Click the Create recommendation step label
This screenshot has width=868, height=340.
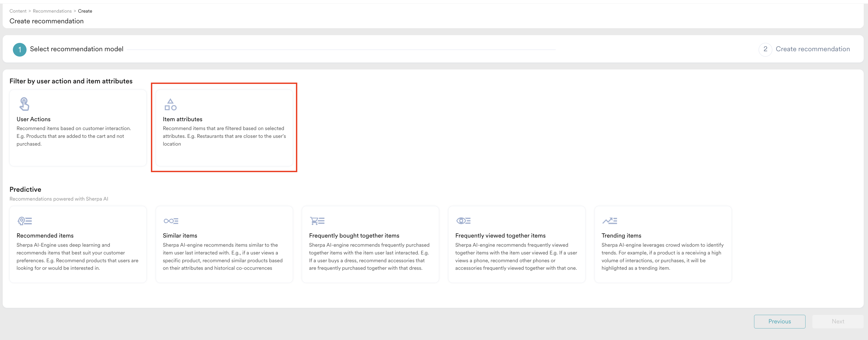click(x=813, y=49)
